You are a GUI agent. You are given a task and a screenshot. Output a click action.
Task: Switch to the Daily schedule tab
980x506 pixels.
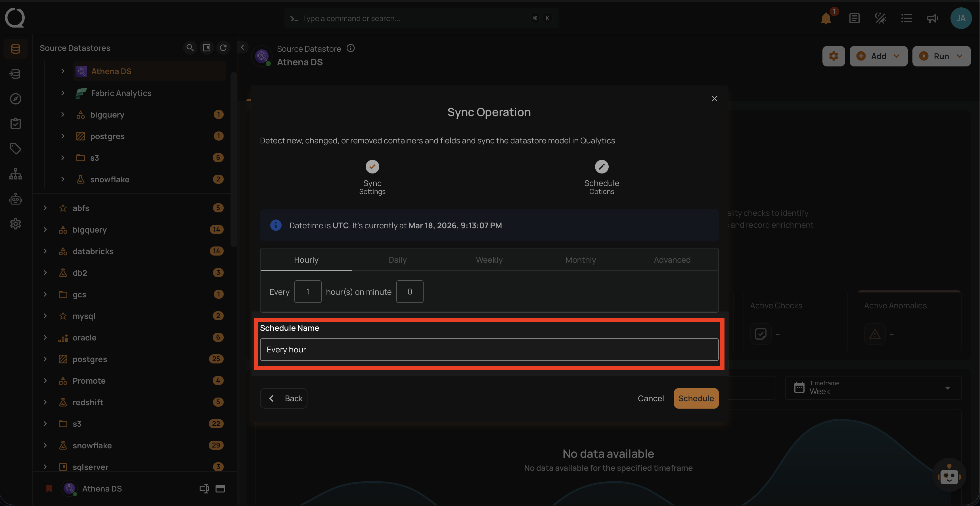pos(397,260)
